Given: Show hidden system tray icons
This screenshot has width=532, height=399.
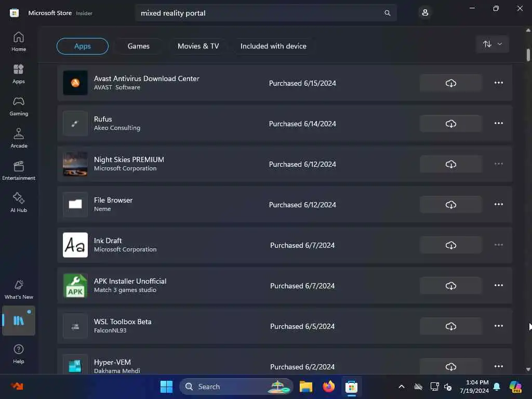Looking at the screenshot, I should pyautogui.click(x=402, y=387).
